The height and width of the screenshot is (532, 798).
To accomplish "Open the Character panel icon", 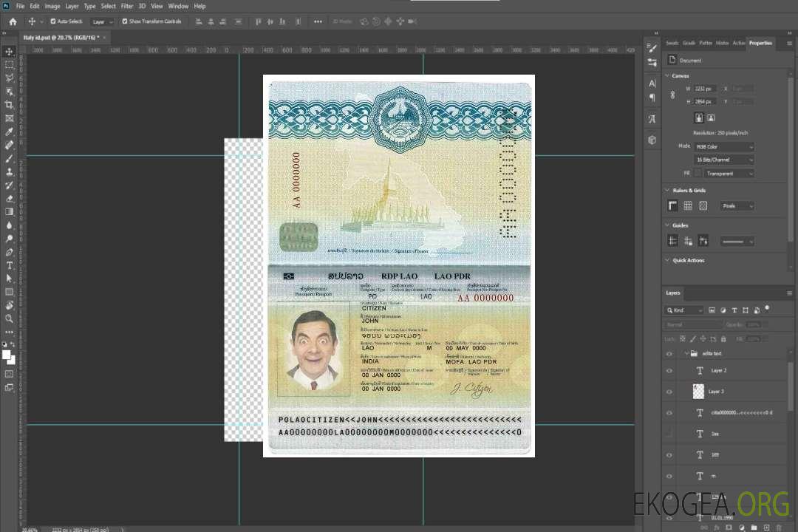I will click(x=652, y=83).
